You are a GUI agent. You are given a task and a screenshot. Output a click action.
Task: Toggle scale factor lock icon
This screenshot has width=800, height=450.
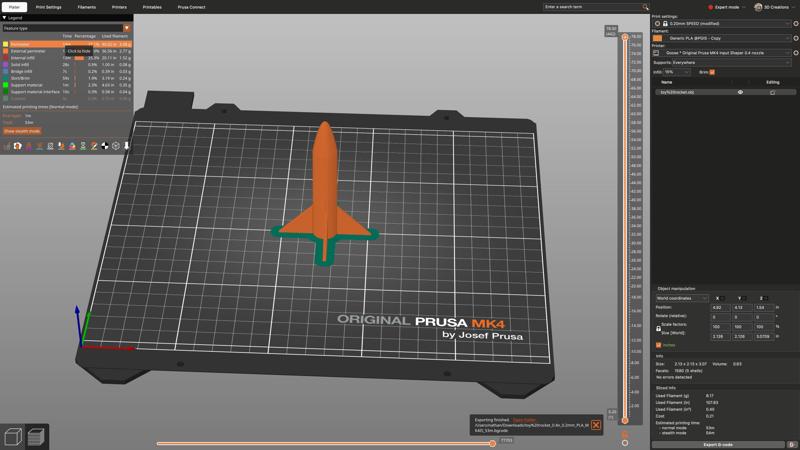pos(658,329)
